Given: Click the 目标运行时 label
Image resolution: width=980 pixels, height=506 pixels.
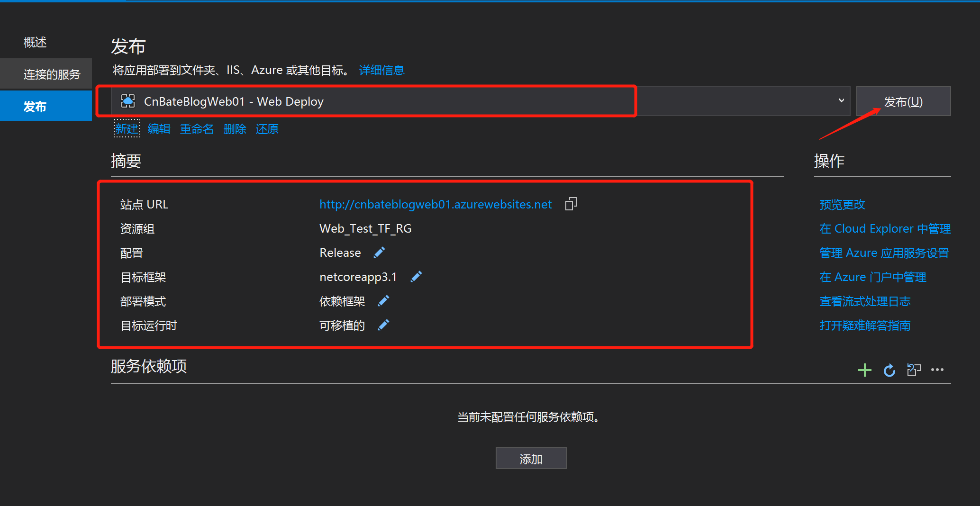Looking at the screenshot, I should click(x=149, y=325).
